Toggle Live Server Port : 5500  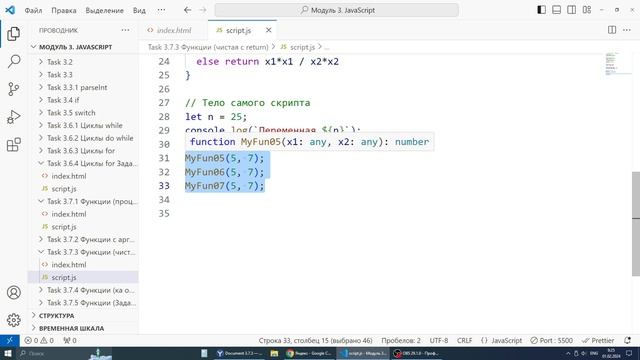(x=551, y=340)
